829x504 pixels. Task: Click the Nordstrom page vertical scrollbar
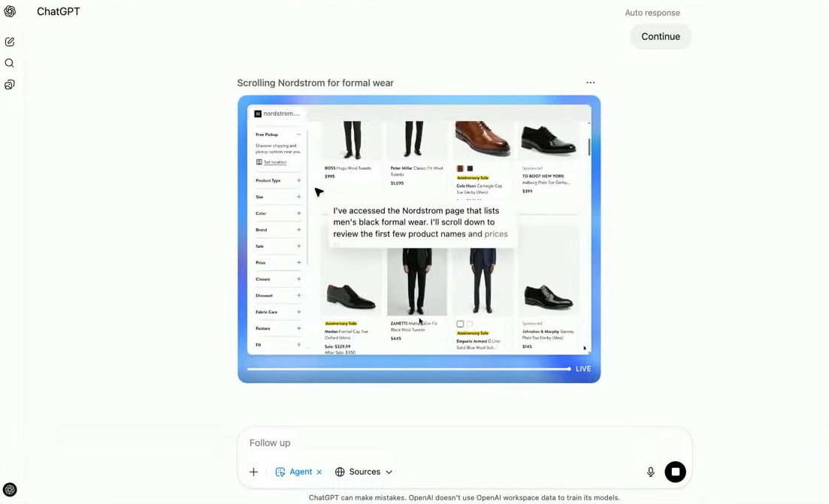click(589, 147)
